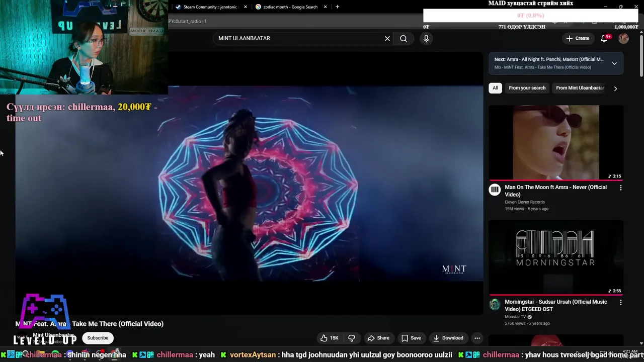Start voice search with the microphone icon
Screen dimensions: 644x362
[426, 38]
